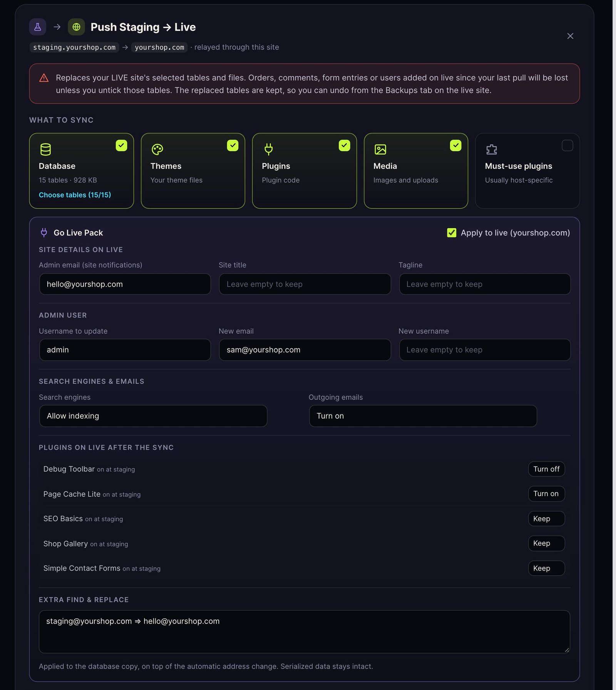Click the staging.yourshop.com address chip
Image resolution: width=616 pixels, height=690 pixels.
point(74,47)
